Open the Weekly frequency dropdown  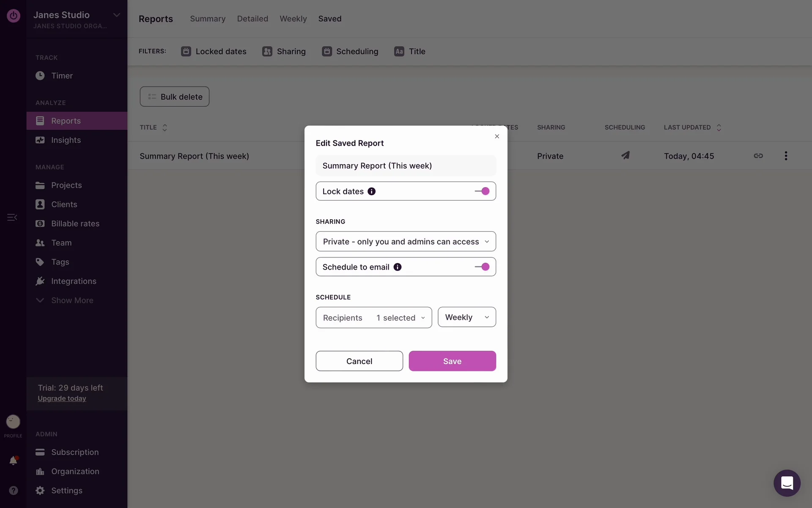click(x=466, y=317)
